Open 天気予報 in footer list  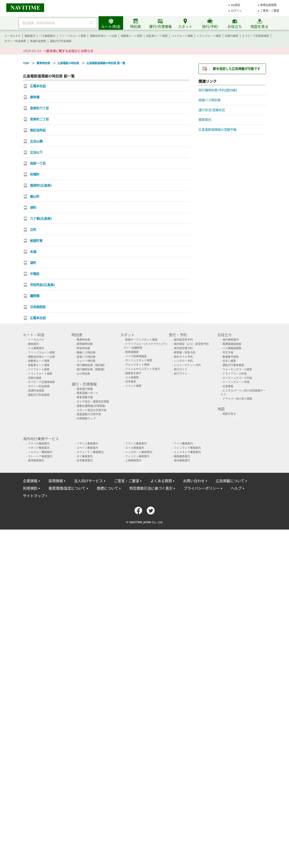tap(228, 352)
